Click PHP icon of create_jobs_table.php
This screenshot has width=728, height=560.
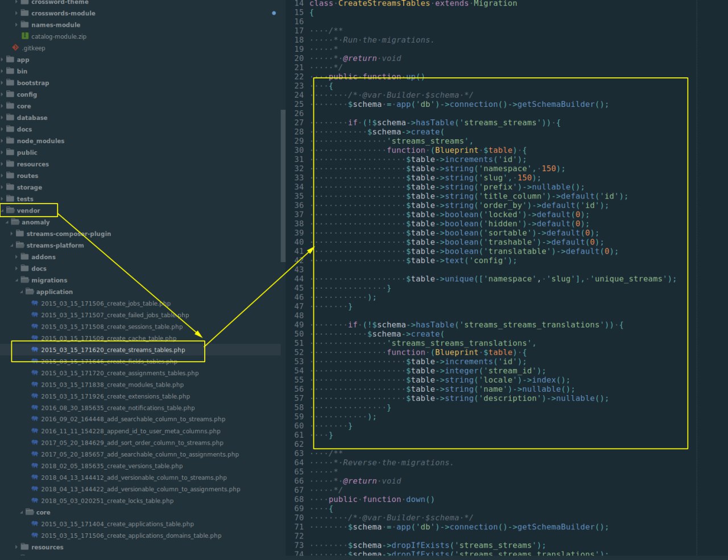coord(35,304)
